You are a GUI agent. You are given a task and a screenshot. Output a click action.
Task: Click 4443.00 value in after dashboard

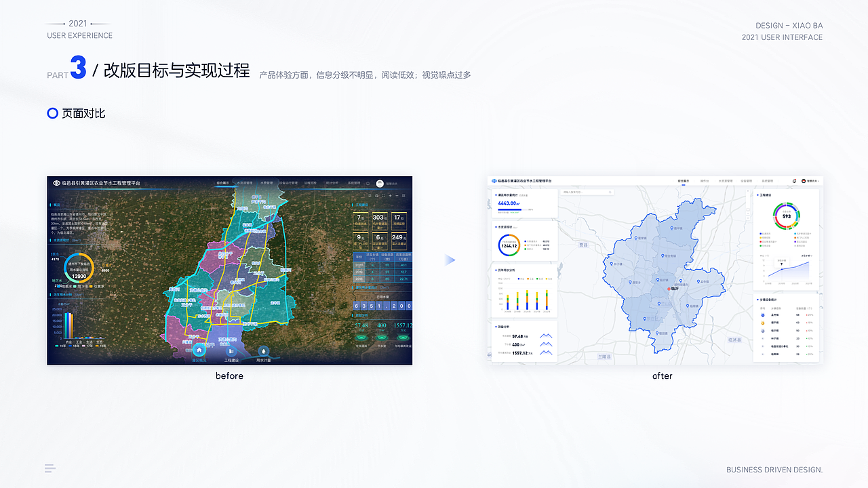507,203
